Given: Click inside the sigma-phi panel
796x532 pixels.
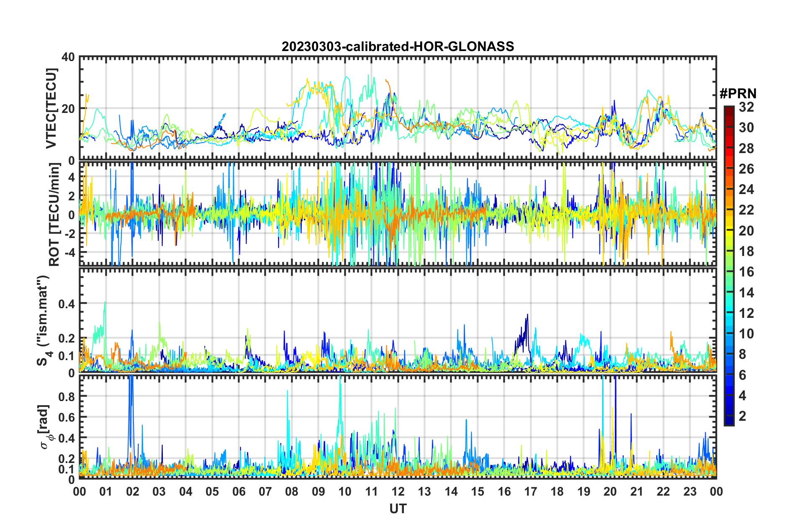Looking at the screenshot, I should (x=398, y=427).
